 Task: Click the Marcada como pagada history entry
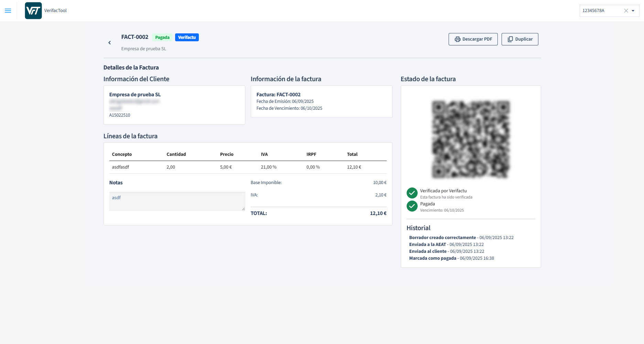pos(451,258)
